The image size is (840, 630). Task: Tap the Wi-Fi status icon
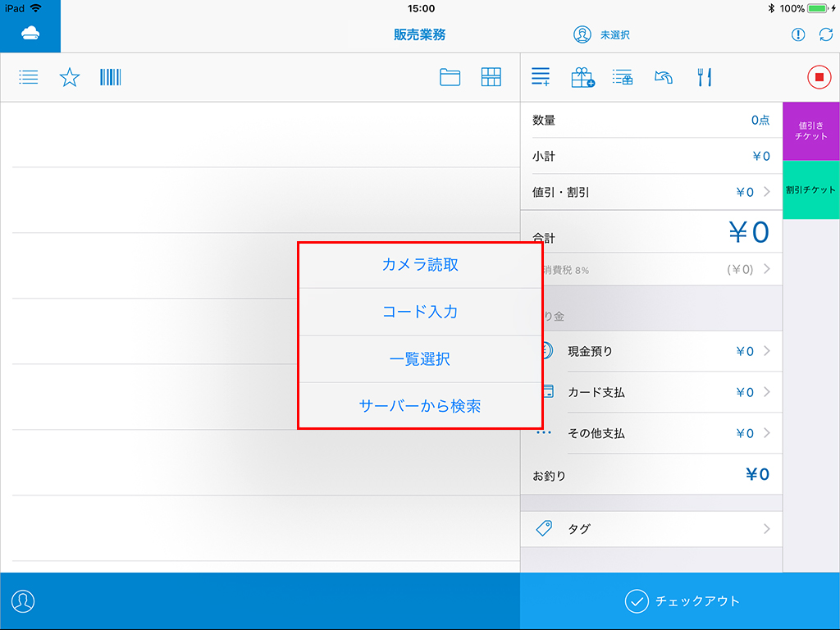pyautogui.click(x=36, y=8)
